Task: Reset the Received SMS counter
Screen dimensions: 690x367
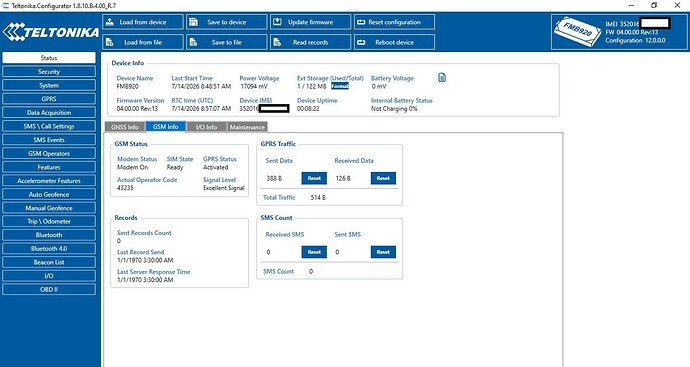Action: (314, 252)
